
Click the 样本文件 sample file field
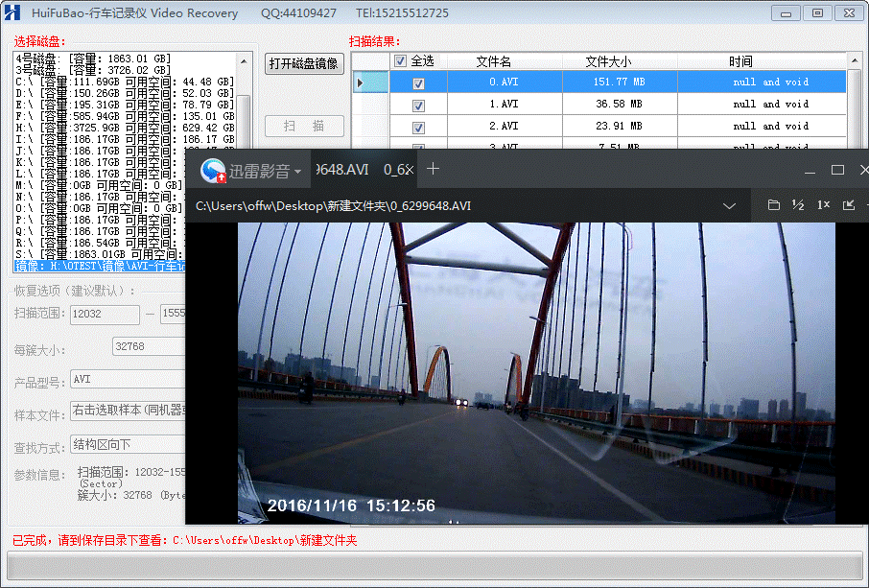pyautogui.click(x=128, y=411)
